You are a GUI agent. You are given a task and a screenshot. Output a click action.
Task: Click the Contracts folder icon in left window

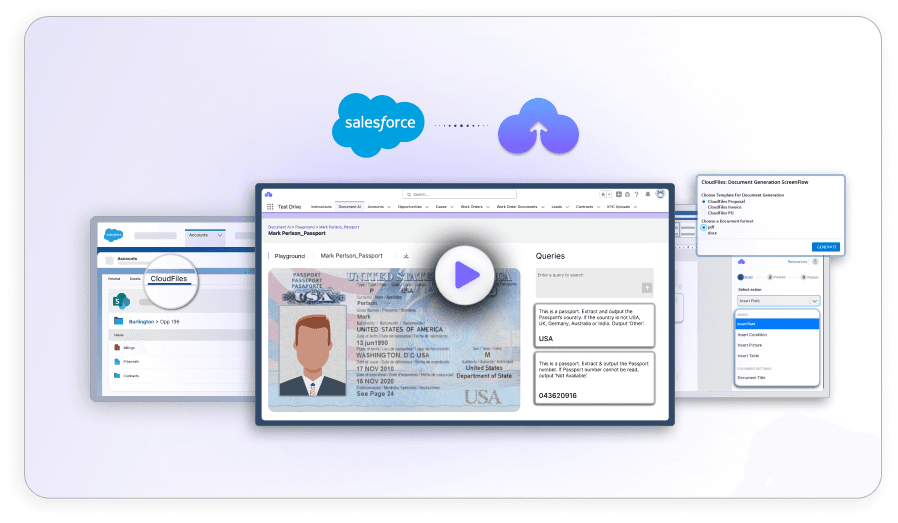click(x=117, y=376)
